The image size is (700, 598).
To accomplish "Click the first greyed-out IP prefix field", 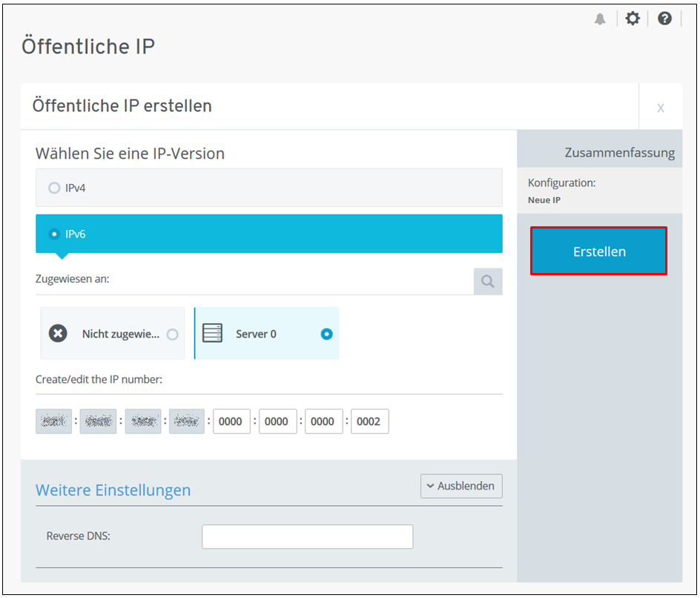I will [x=53, y=421].
